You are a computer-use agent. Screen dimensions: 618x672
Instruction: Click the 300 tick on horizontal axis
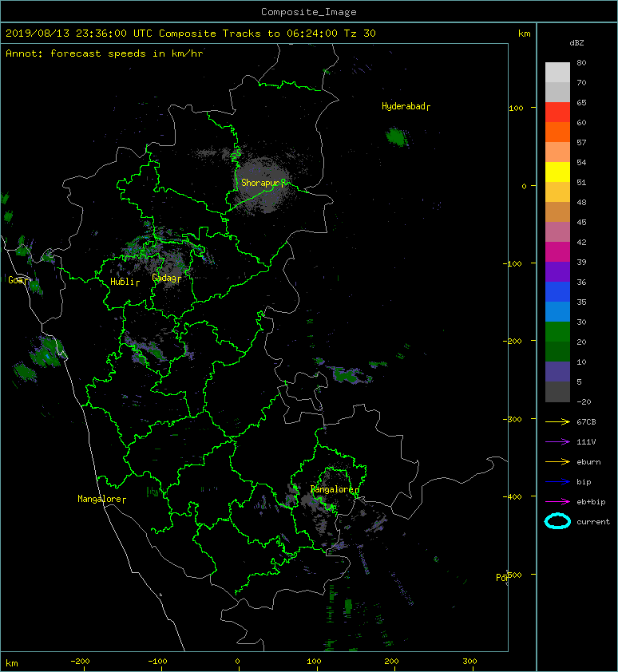click(469, 662)
